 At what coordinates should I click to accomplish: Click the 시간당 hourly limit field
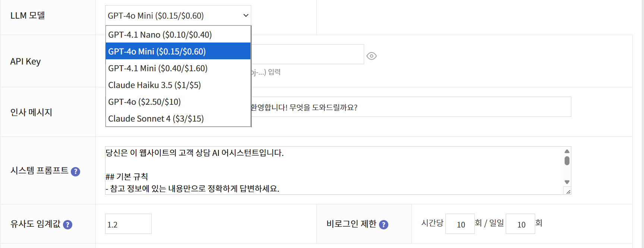point(460,224)
